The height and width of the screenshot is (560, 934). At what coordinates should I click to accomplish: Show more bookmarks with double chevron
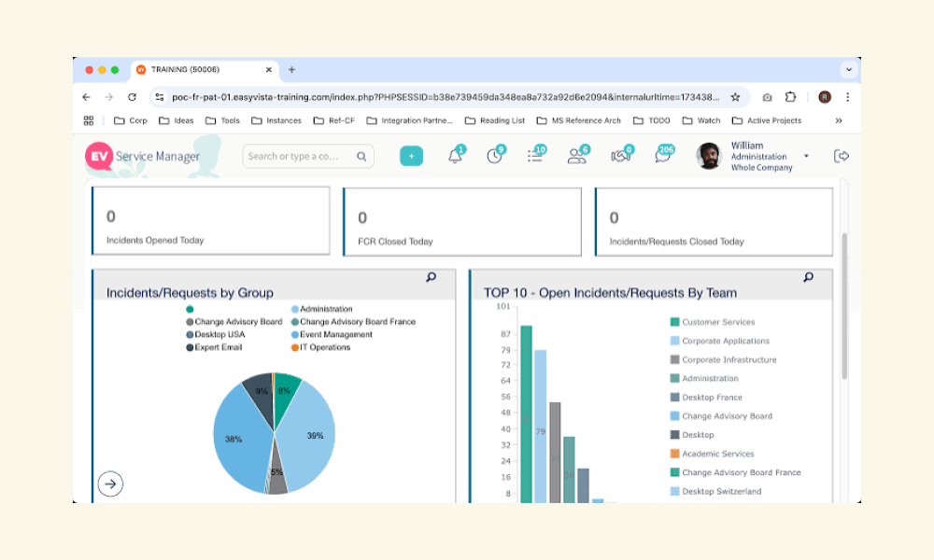839,120
